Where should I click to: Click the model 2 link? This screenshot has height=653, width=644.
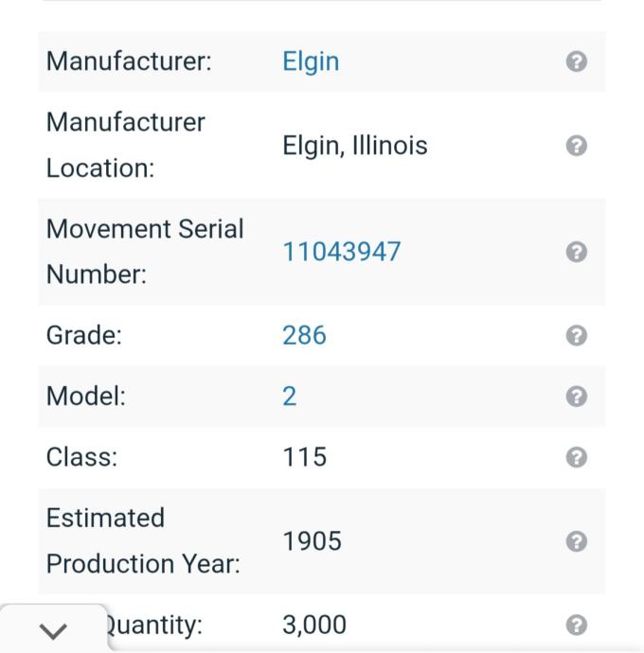click(x=289, y=397)
